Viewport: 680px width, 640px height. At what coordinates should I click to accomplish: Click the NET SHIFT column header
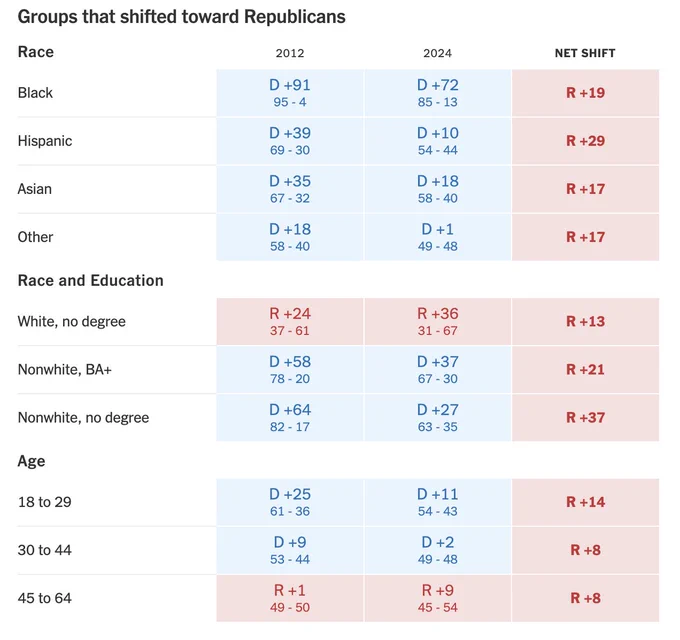(585, 53)
